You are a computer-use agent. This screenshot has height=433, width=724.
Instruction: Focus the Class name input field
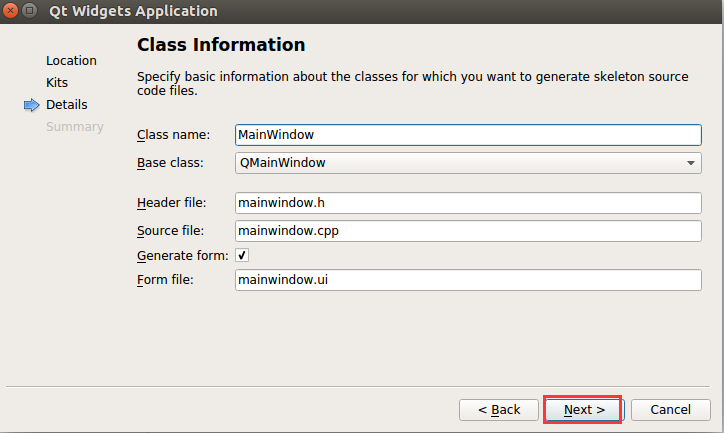tap(468, 135)
